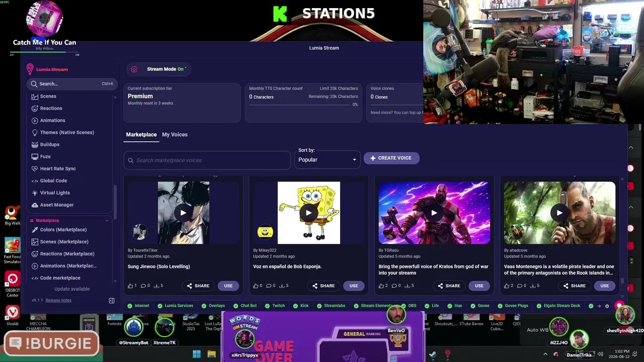The width and height of the screenshot is (644, 362).
Task: Open status bar settings gear
Action: [607, 306]
